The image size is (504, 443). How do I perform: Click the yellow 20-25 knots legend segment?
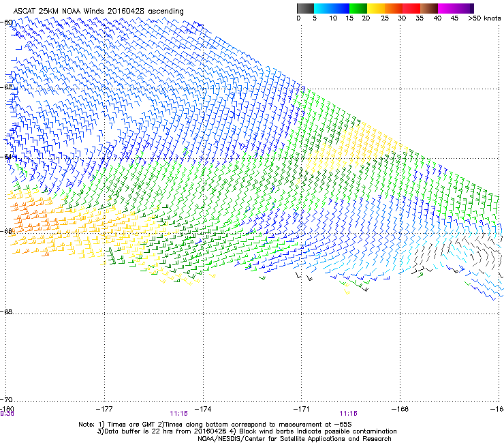point(376,8)
